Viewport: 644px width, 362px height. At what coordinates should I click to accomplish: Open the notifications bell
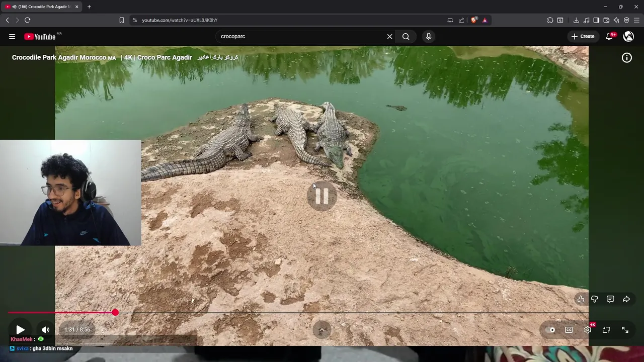[x=609, y=36]
